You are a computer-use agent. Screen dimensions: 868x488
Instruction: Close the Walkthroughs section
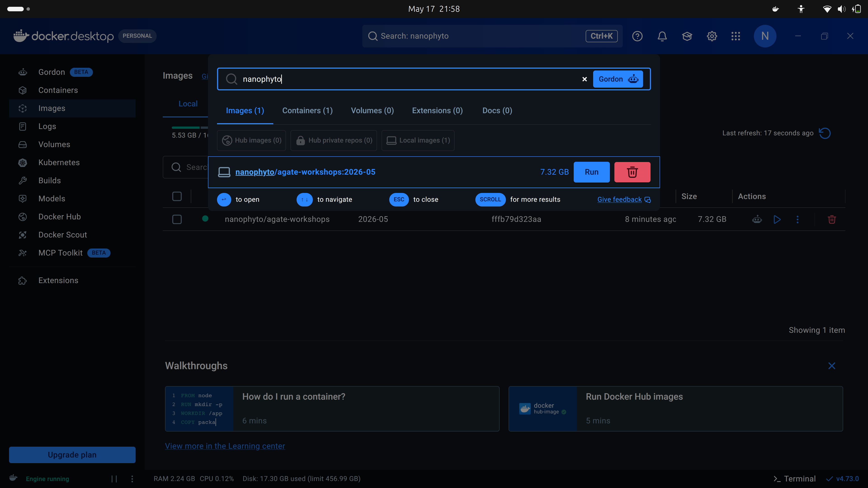click(x=832, y=366)
